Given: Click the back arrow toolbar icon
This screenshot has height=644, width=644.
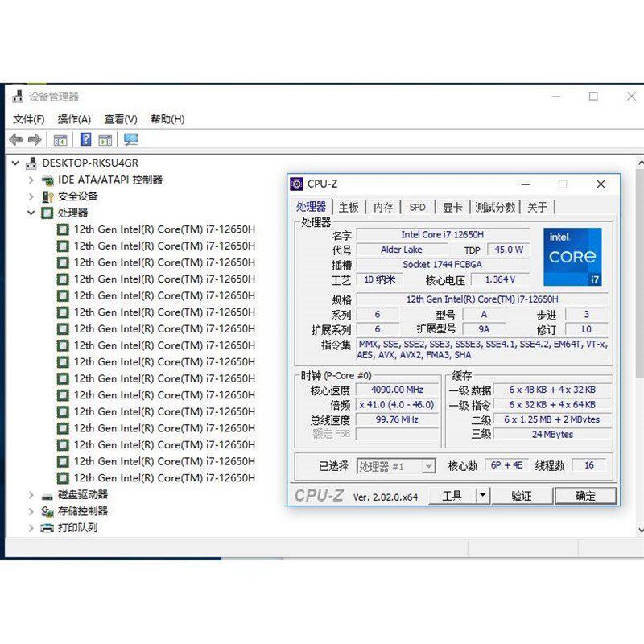Looking at the screenshot, I should click(16, 140).
